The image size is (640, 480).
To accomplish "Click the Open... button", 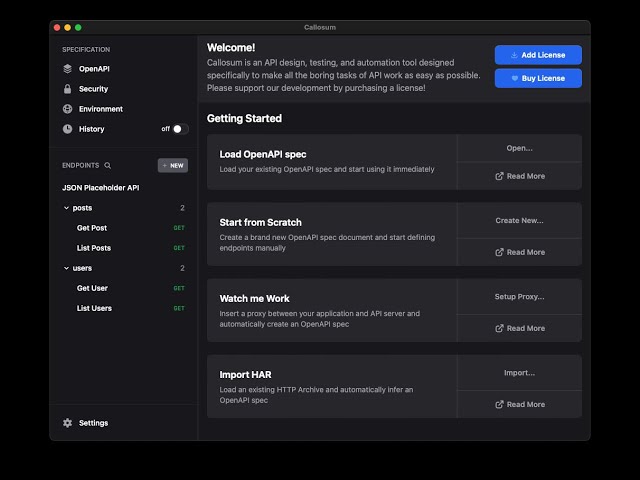I will tap(519, 148).
